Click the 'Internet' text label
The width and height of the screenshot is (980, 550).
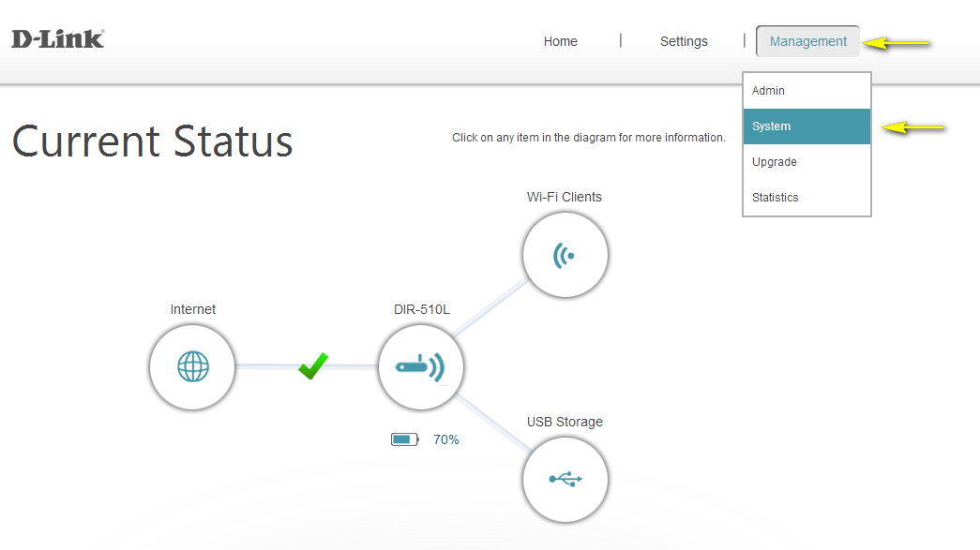[193, 309]
